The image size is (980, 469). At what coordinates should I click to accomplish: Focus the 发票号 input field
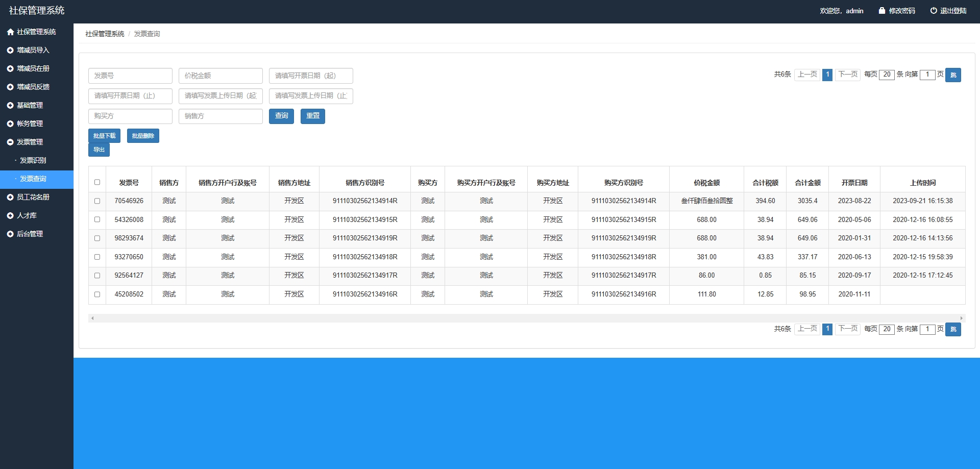[x=130, y=76]
